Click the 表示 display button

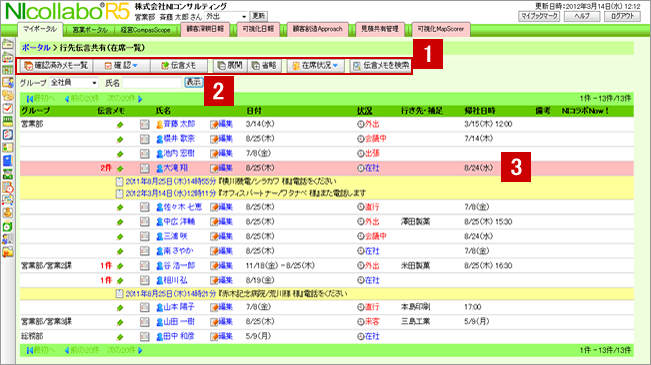tap(193, 82)
